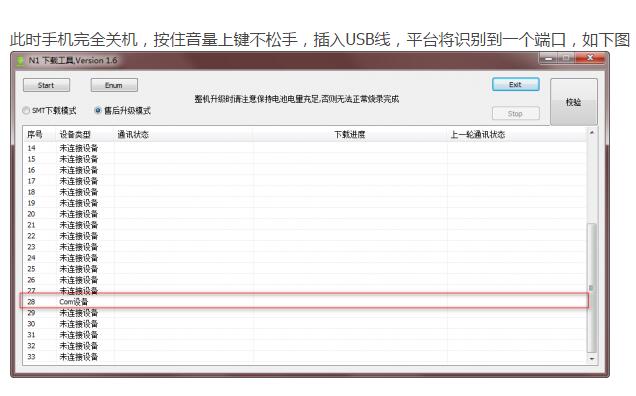Click the Start button
The image size is (636, 396).
[x=46, y=85]
